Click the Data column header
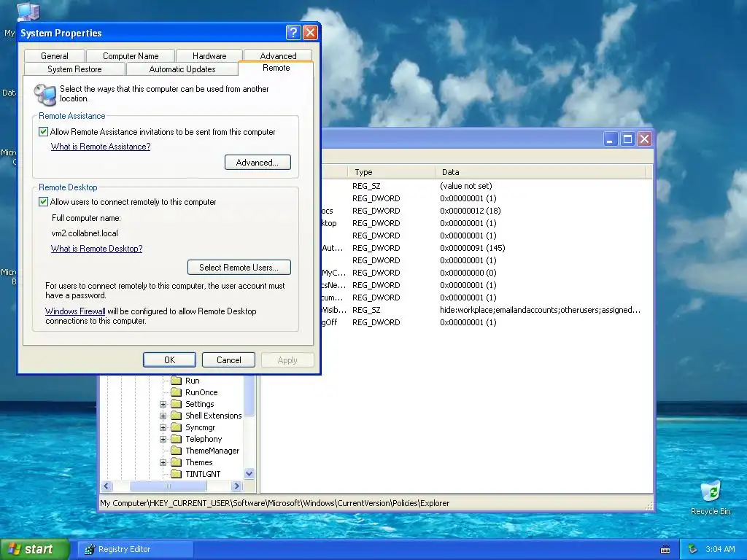Image resolution: width=747 pixels, height=560 pixels. (x=541, y=172)
